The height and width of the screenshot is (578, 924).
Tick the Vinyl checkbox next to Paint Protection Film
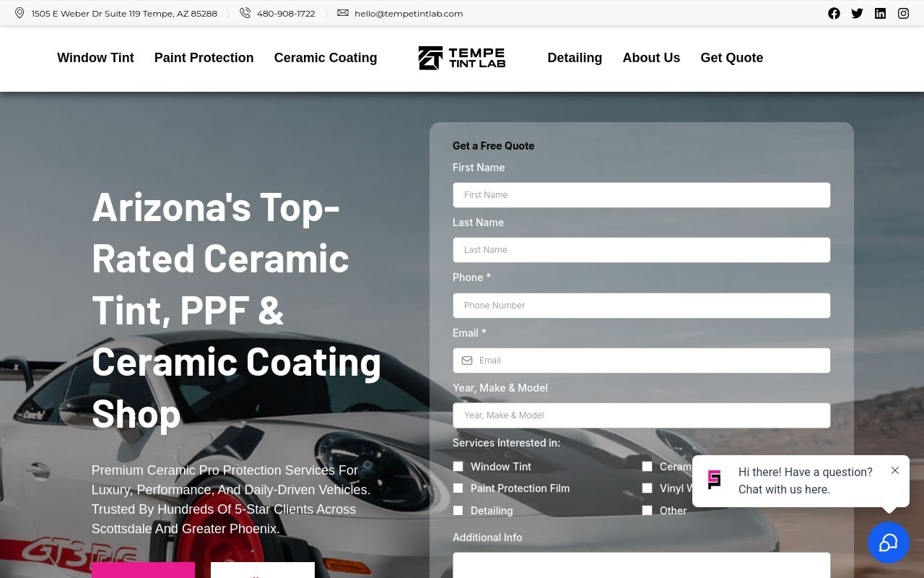647,488
